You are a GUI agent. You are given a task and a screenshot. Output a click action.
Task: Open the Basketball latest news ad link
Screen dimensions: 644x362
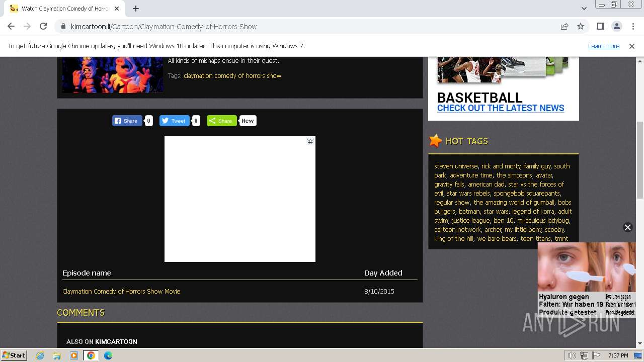501,108
